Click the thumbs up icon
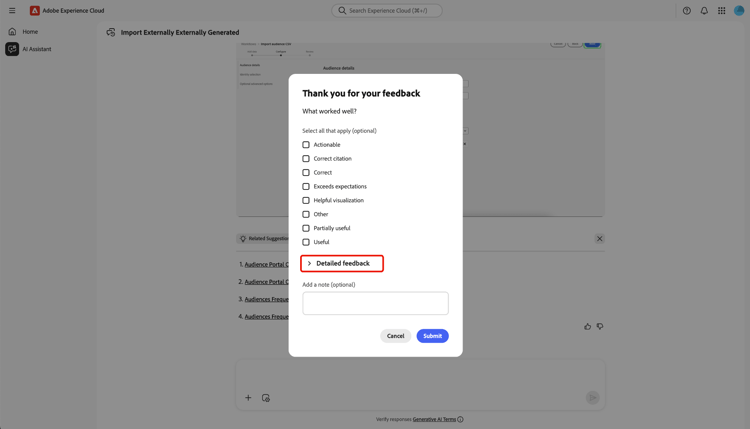 coord(587,326)
